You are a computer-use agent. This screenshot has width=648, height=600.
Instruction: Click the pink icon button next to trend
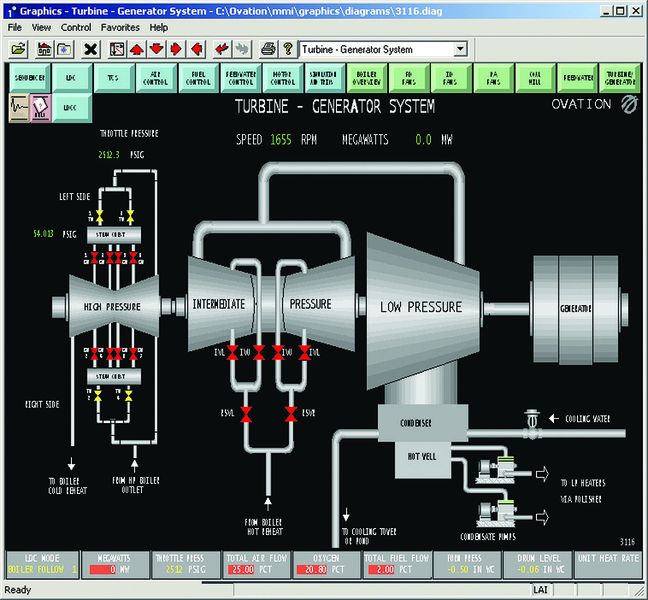(x=41, y=108)
